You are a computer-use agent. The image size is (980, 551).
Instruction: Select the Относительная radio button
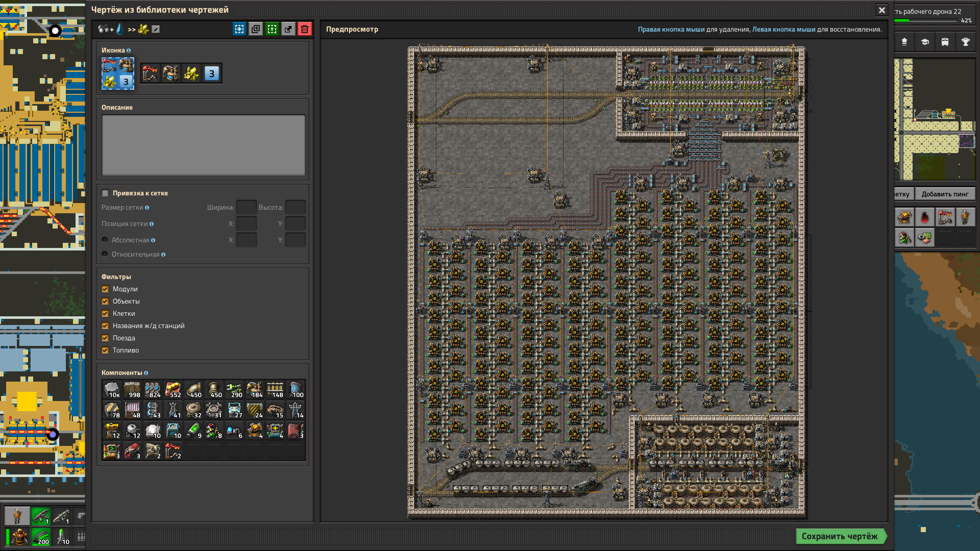pos(105,254)
